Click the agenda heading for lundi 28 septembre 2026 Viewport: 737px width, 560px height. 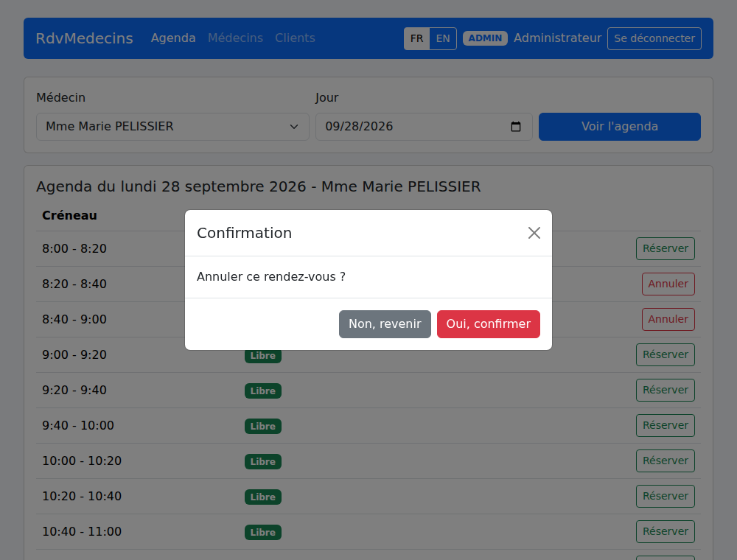259,186
